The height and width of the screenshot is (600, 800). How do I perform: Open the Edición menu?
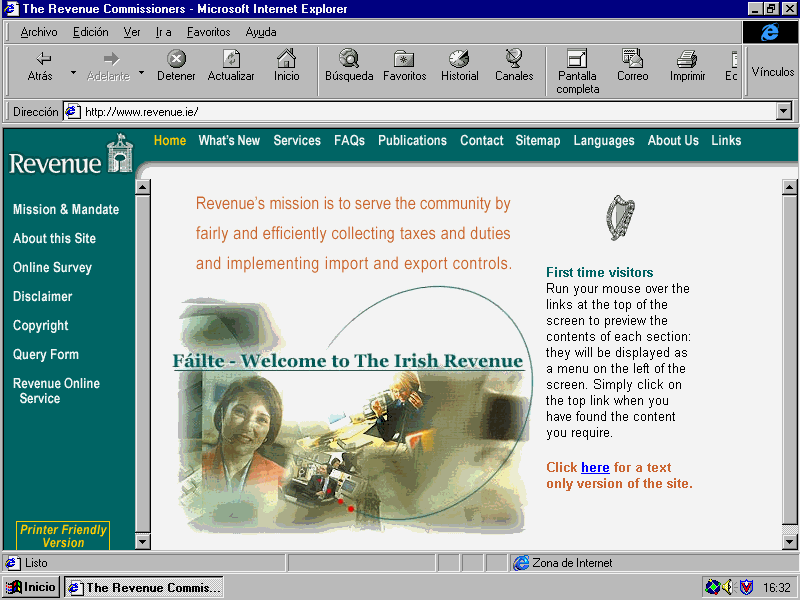pos(90,32)
